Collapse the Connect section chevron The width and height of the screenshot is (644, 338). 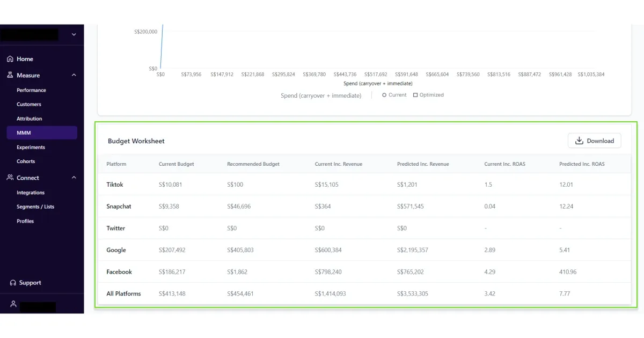[74, 178]
